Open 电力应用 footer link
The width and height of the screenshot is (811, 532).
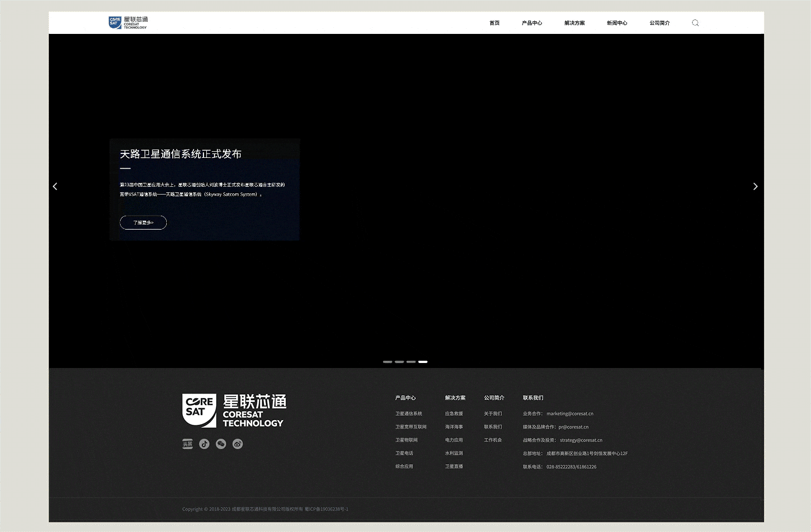[x=454, y=440]
